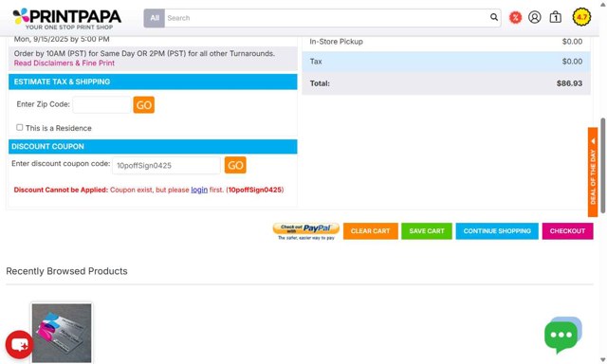Focus the Search text field
The image size is (607, 364).
pyautogui.click(x=326, y=18)
